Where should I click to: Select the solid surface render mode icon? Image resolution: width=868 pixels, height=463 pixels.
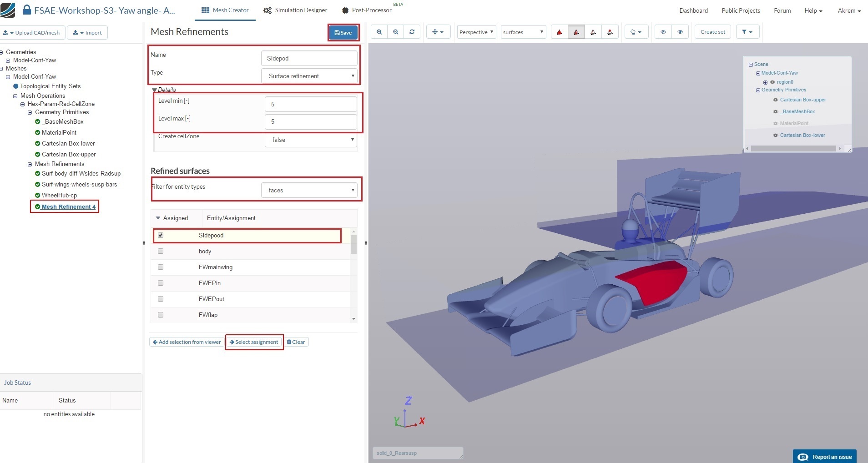[x=560, y=32]
